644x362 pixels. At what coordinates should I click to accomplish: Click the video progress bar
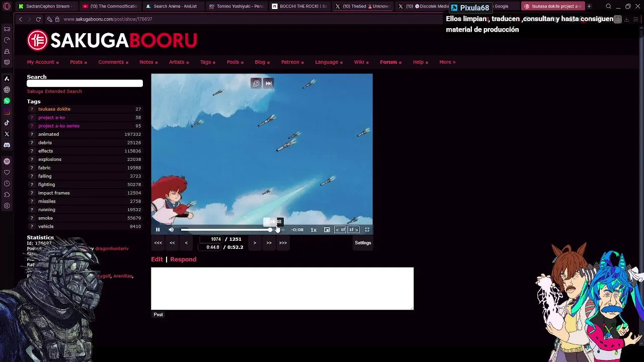click(x=232, y=230)
